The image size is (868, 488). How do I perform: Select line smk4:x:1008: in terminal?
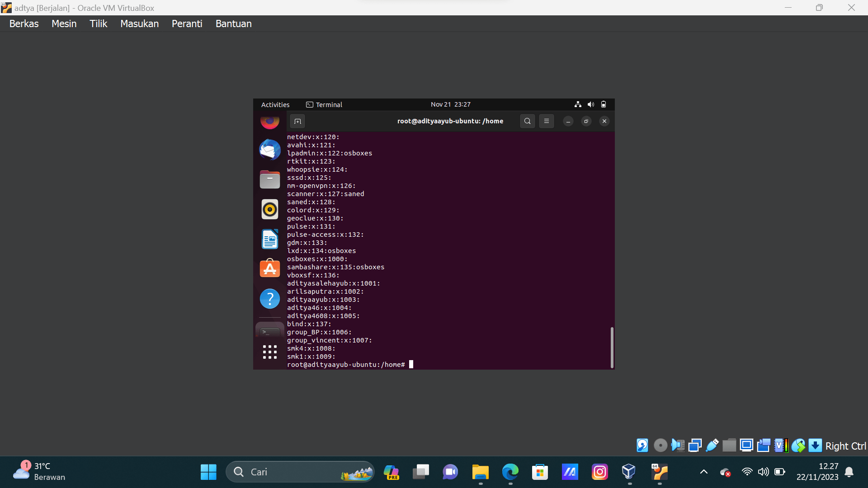click(311, 348)
